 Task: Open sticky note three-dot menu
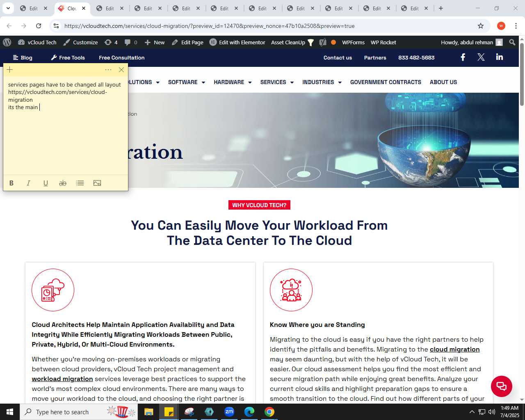coord(108,70)
